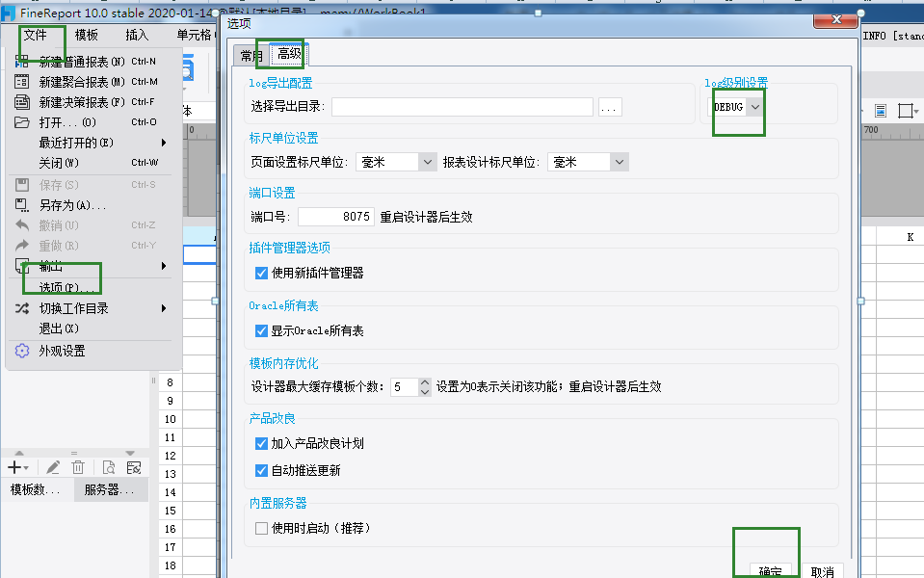Viewport: 924px width, 578px height.
Task: Select column header K
Action: point(910,237)
